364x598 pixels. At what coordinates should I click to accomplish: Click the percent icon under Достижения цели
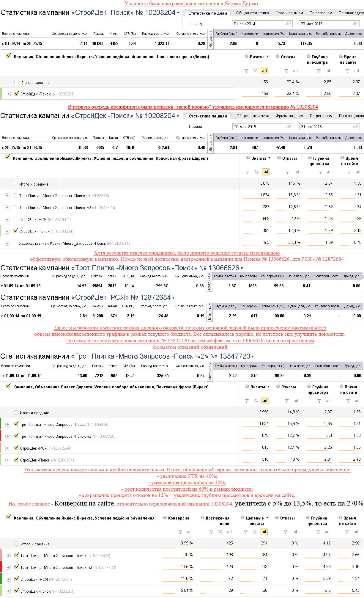[x=220, y=532]
